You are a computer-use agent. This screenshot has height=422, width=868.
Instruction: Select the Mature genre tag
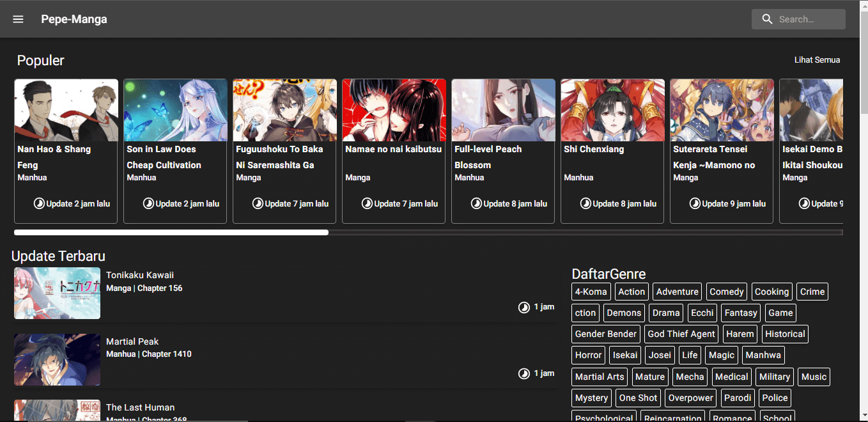[650, 377]
